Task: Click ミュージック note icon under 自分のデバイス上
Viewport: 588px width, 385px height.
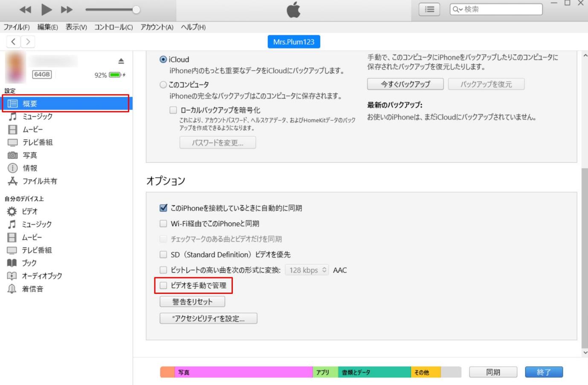Action: tap(12, 224)
